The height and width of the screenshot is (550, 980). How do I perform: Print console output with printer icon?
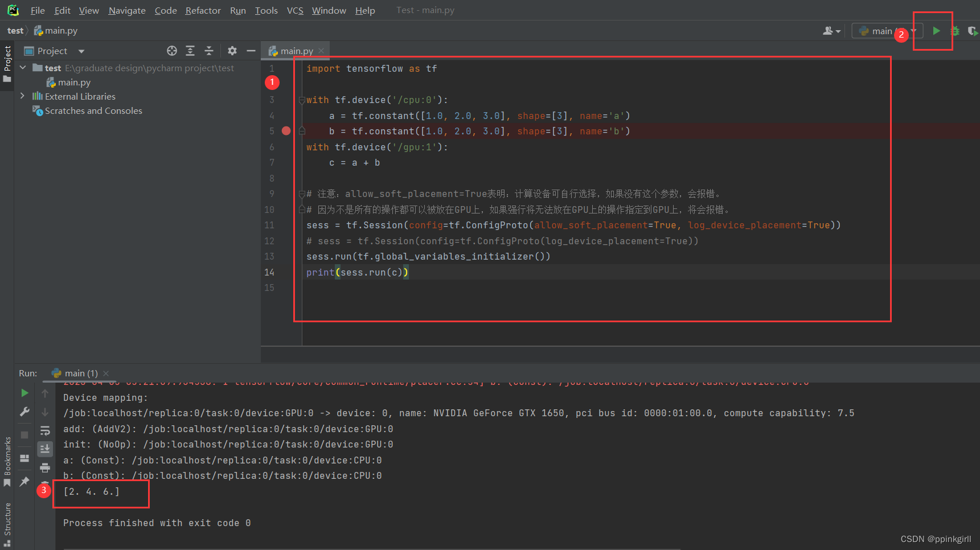click(x=45, y=467)
